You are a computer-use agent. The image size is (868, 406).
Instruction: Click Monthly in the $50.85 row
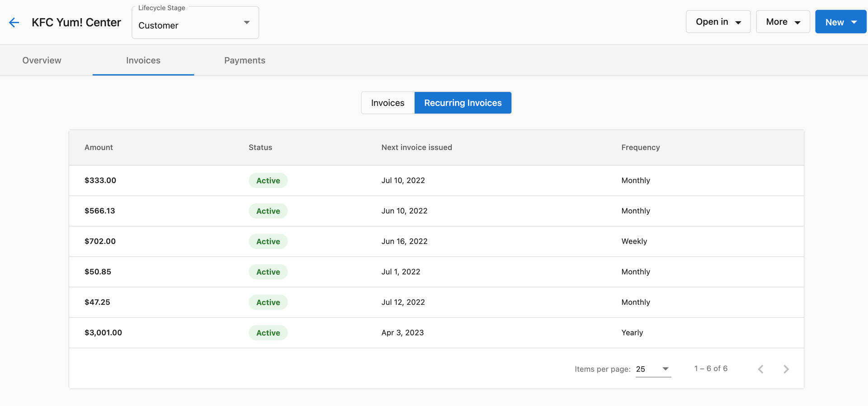[x=636, y=272]
